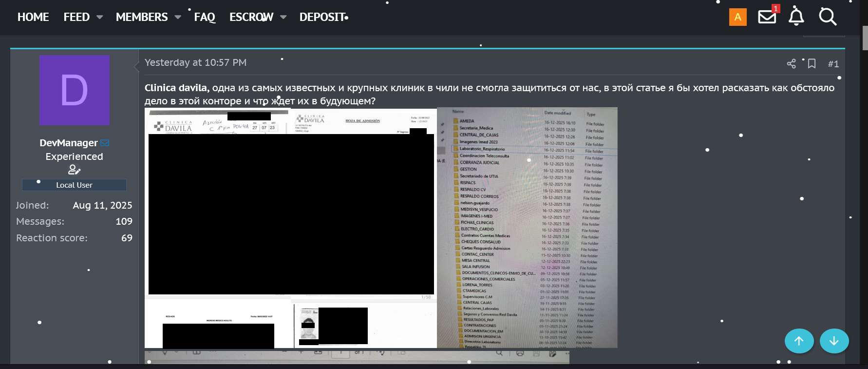Viewport: 868px width, 369px height.
Task: Open the DevManager username link
Action: (x=69, y=143)
